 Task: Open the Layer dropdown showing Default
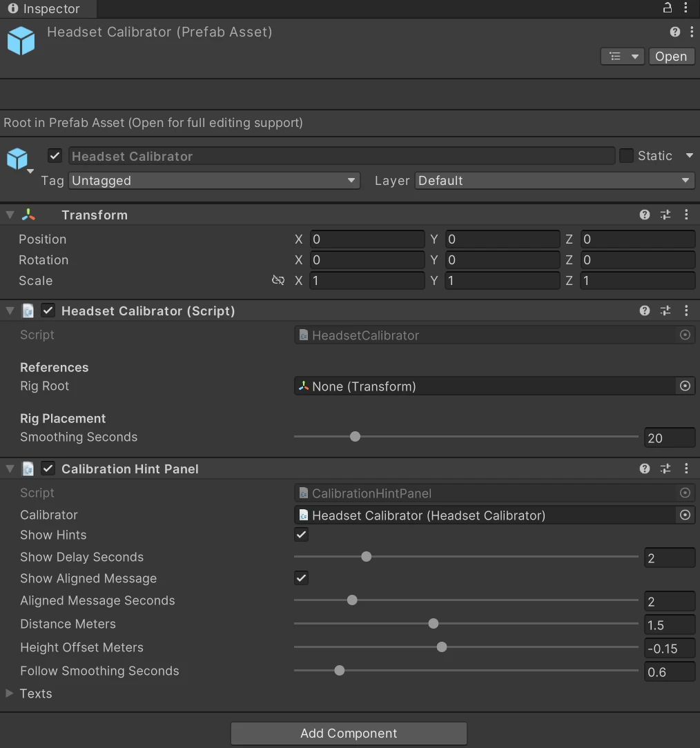(554, 180)
